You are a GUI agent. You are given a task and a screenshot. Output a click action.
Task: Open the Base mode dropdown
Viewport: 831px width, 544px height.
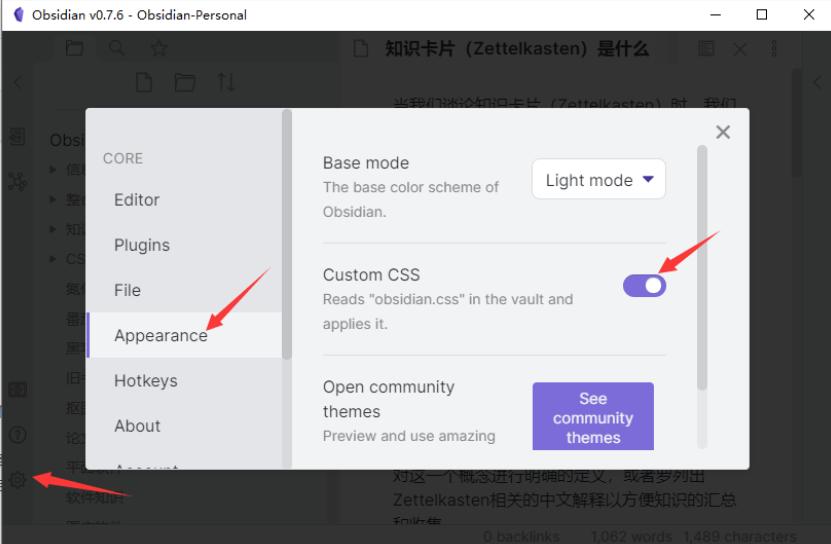click(598, 180)
